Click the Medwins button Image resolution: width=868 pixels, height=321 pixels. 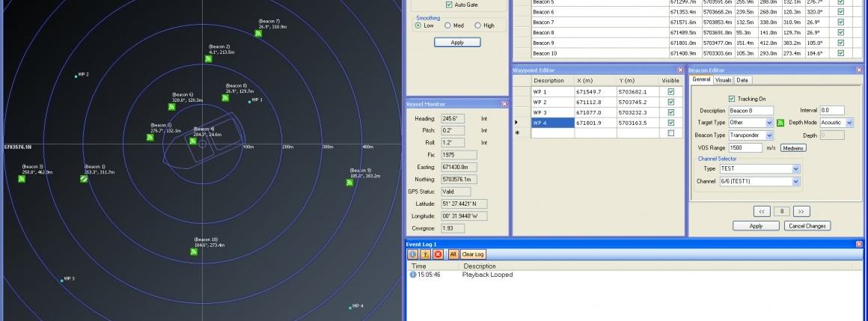click(x=793, y=148)
